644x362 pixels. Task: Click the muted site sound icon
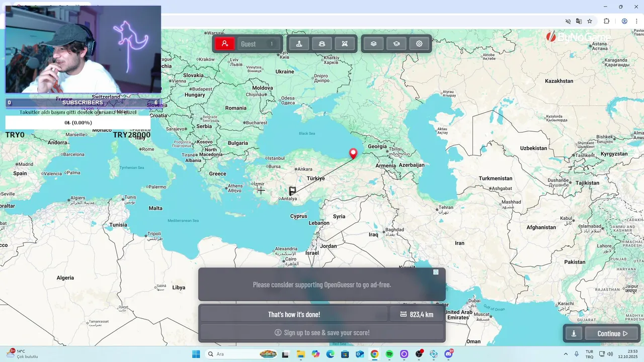pos(568,21)
